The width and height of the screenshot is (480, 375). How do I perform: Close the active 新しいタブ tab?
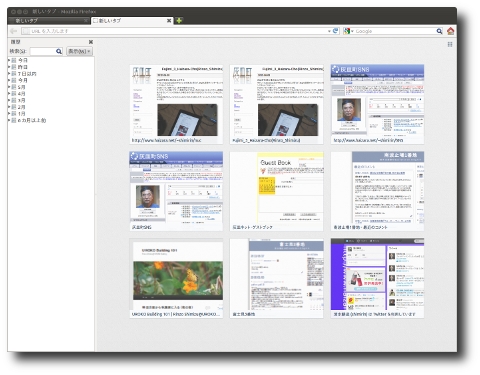169,21
